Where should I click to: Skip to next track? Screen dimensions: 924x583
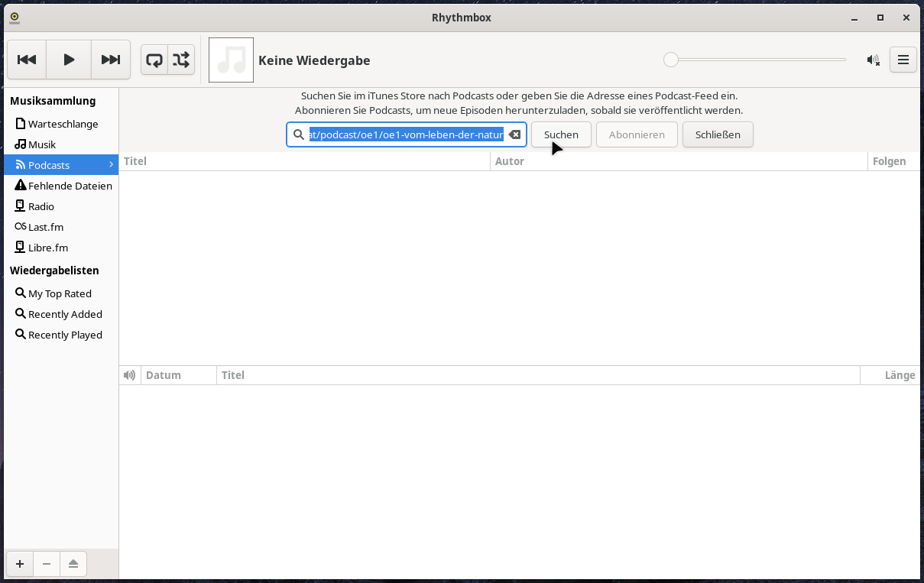111,60
